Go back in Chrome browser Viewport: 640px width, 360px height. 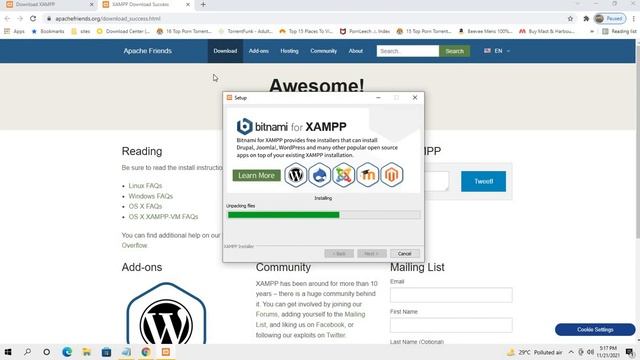pyautogui.click(x=7, y=18)
